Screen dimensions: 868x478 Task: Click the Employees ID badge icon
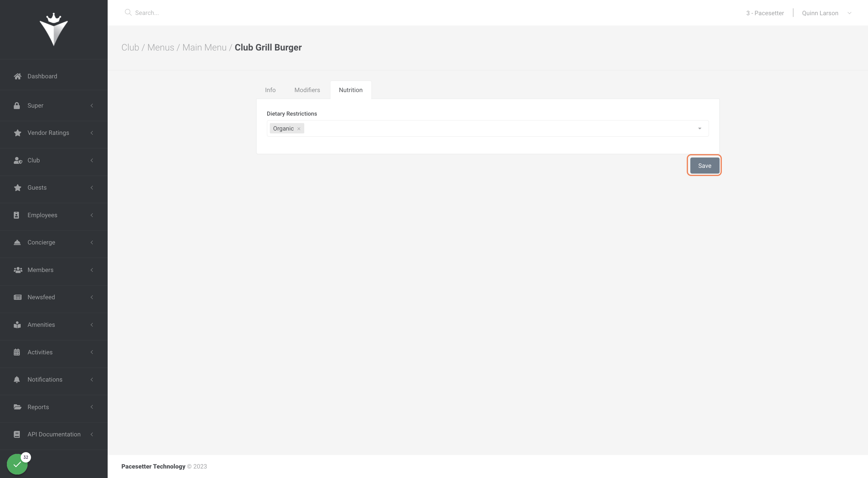coord(17,215)
